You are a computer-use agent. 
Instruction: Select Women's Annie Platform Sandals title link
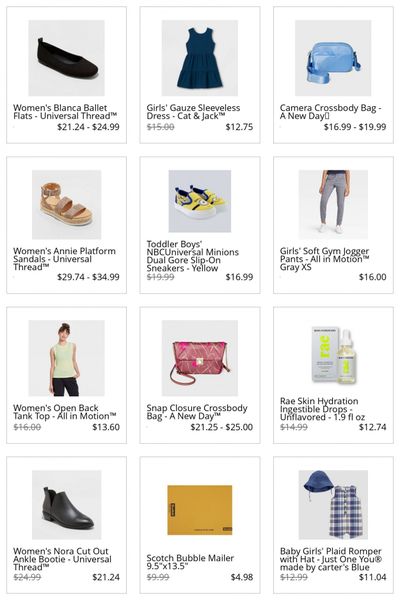[x=64, y=259]
